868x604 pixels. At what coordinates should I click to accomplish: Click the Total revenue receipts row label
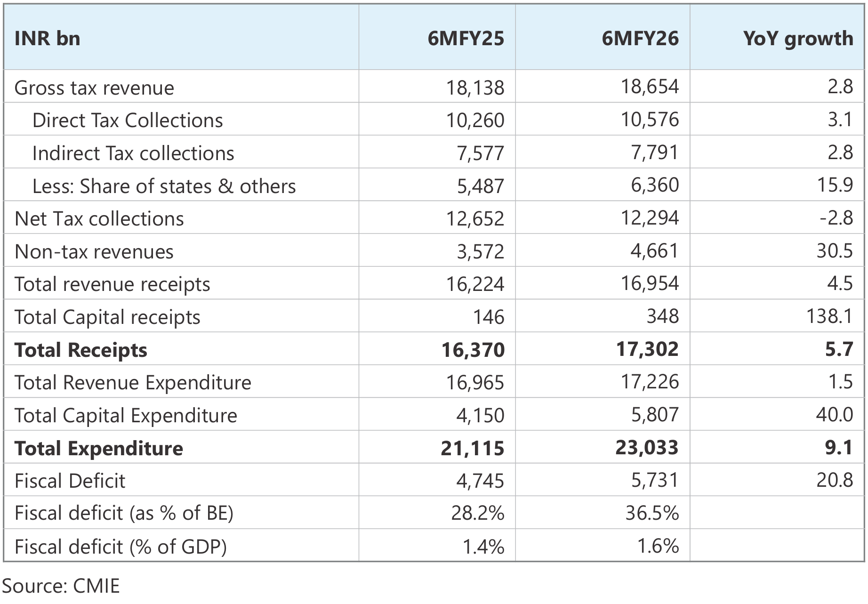[112, 284]
